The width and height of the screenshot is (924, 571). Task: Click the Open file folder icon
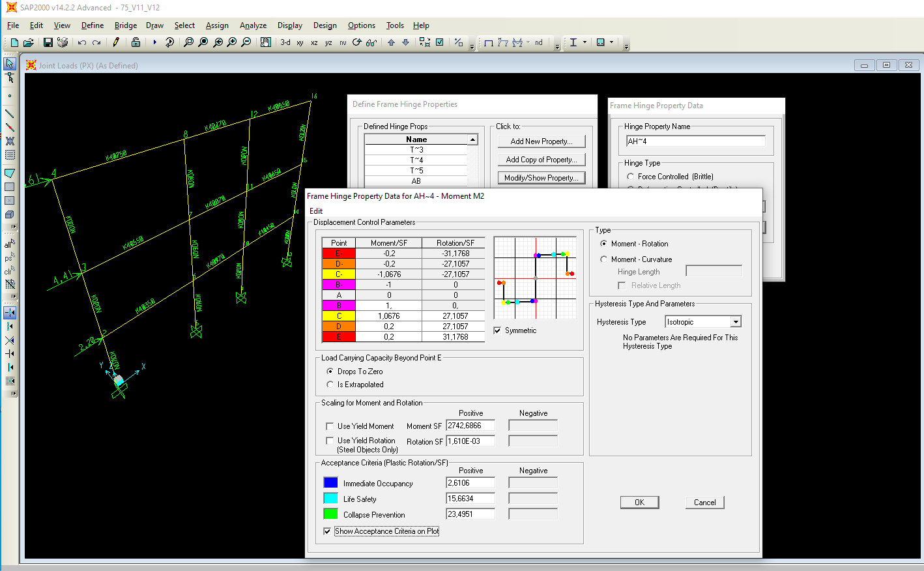(x=28, y=42)
